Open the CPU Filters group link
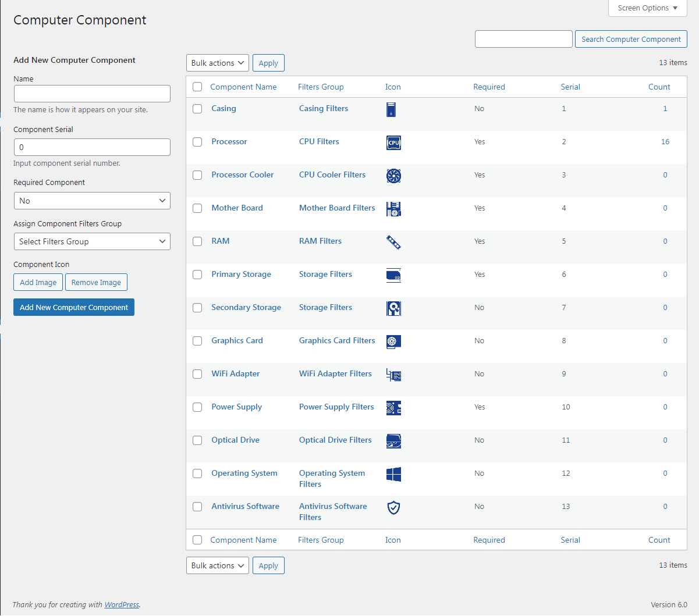Image resolution: width=699 pixels, height=616 pixels. (319, 141)
